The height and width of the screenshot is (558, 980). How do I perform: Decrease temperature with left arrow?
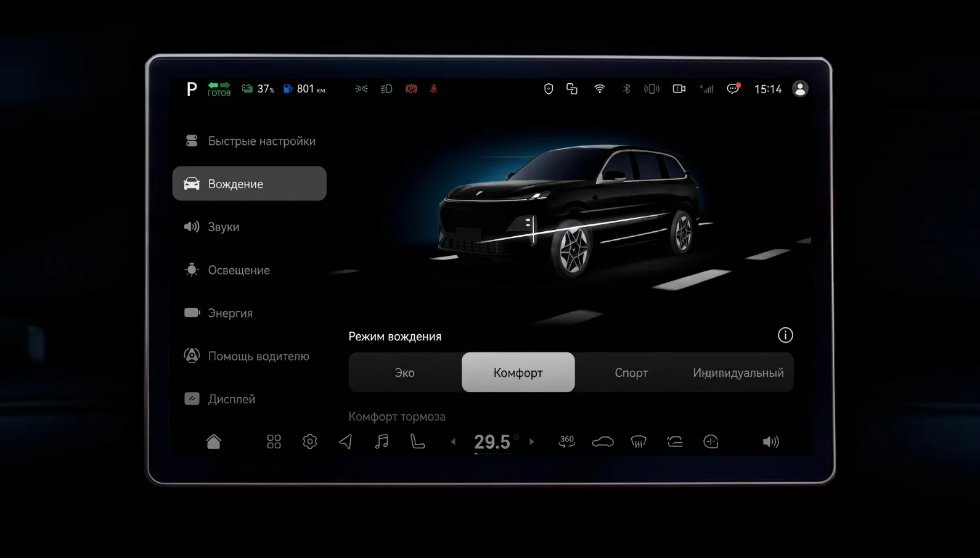tap(454, 441)
